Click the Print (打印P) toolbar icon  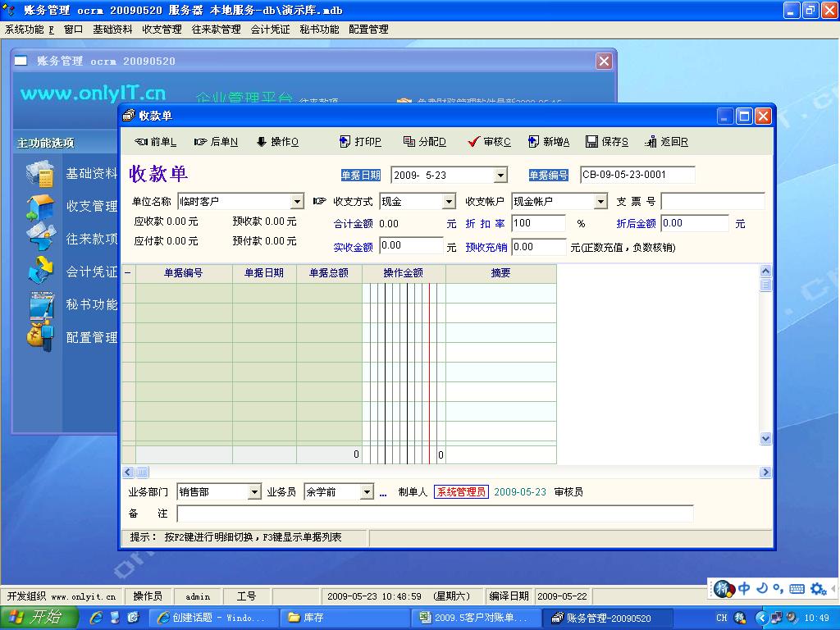pyautogui.click(x=345, y=142)
